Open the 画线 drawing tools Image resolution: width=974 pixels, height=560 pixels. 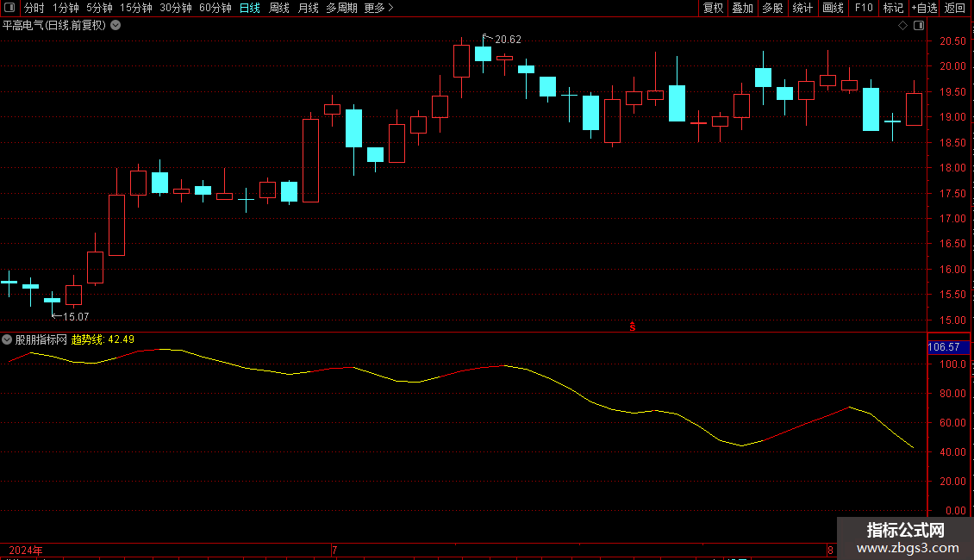(x=833, y=8)
